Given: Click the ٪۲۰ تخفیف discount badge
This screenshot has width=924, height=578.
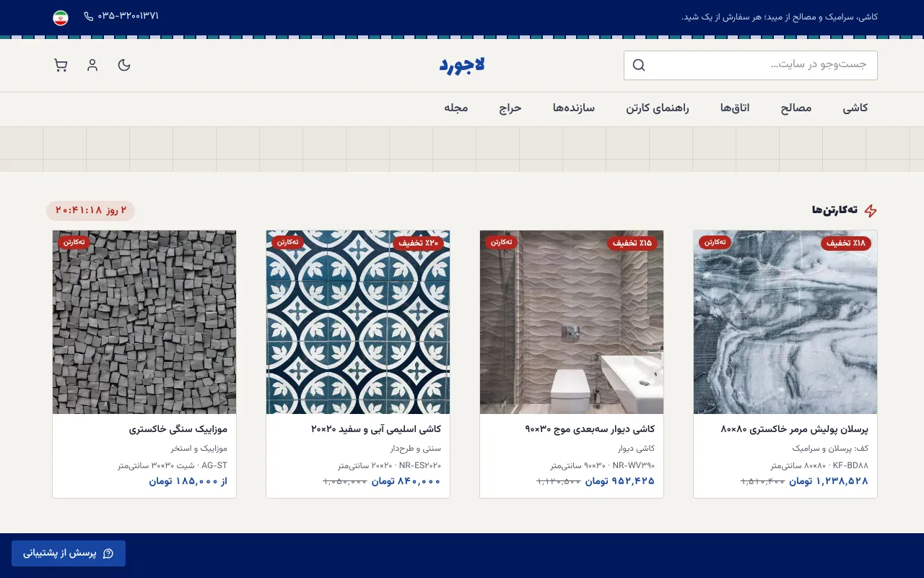Looking at the screenshot, I should coord(419,243).
